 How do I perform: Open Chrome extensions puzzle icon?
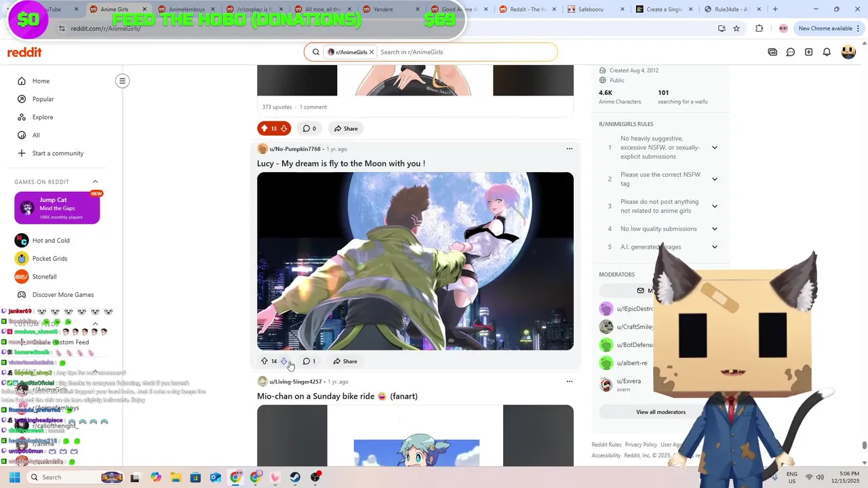[x=759, y=28]
